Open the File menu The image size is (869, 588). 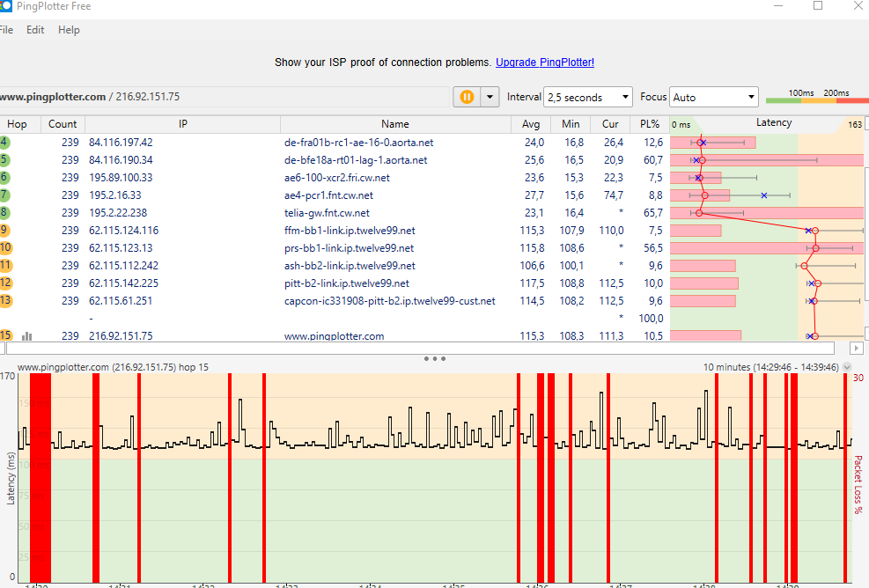tap(6, 30)
